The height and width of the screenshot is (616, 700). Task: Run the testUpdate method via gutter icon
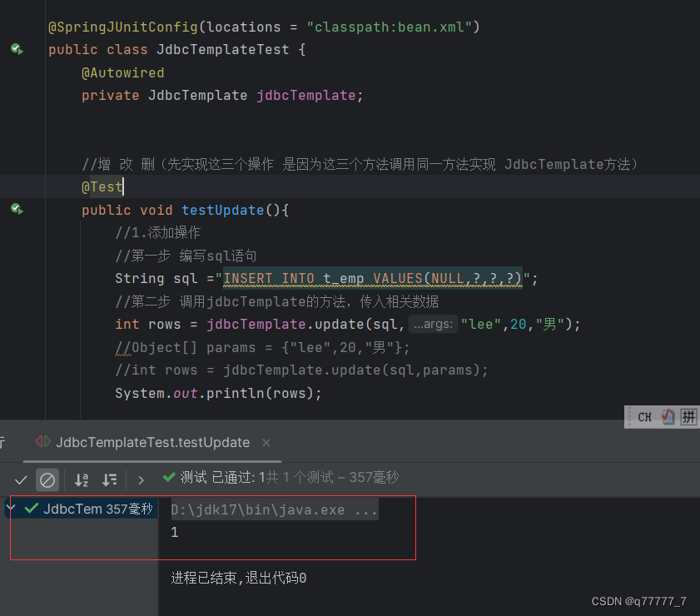pos(17,209)
